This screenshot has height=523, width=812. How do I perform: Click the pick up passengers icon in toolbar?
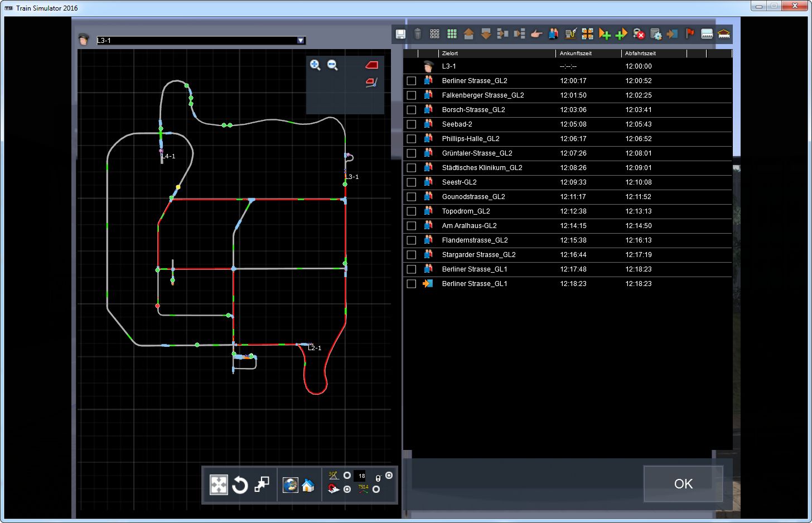(x=553, y=34)
